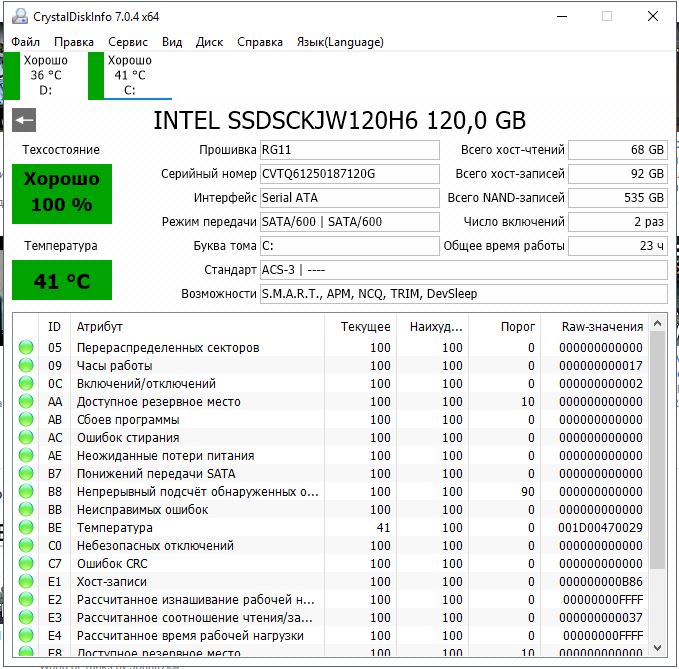Click status orb for Неожиданные потери питания
The image size is (679, 669).
tap(26, 455)
